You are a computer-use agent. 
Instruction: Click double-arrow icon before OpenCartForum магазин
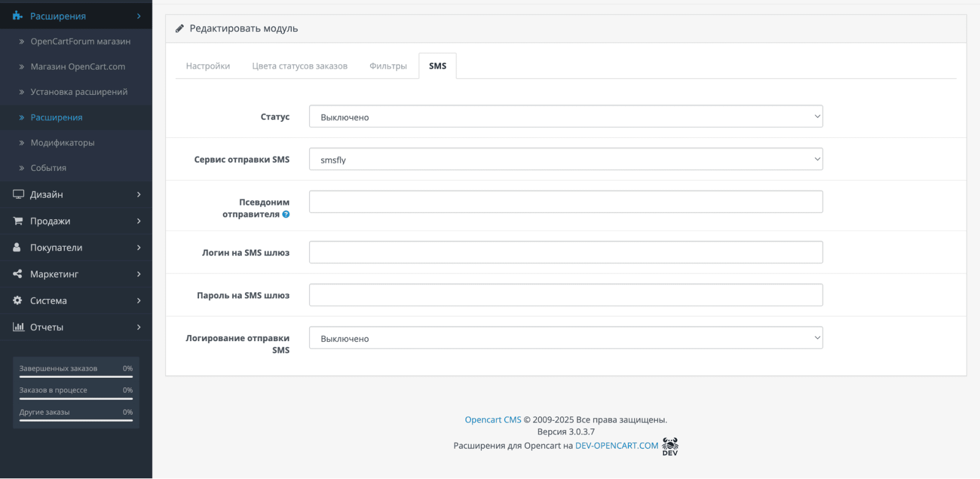(x=21, y=42)
